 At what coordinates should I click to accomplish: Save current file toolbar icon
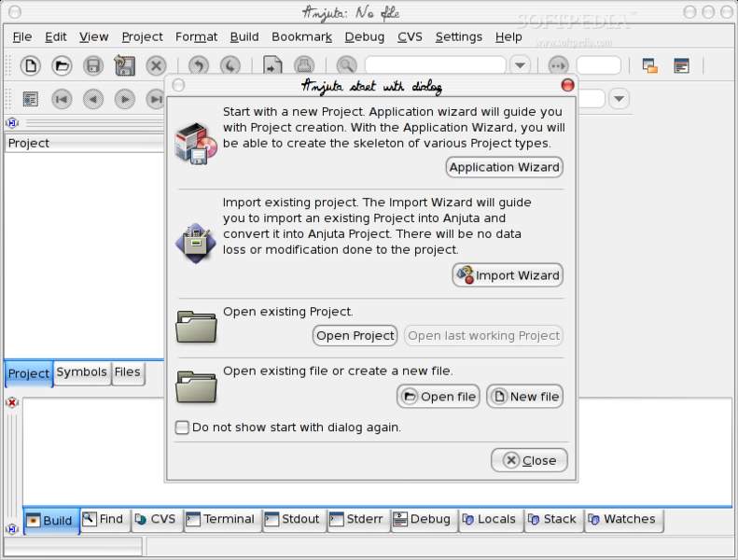[x=93, y=65]
